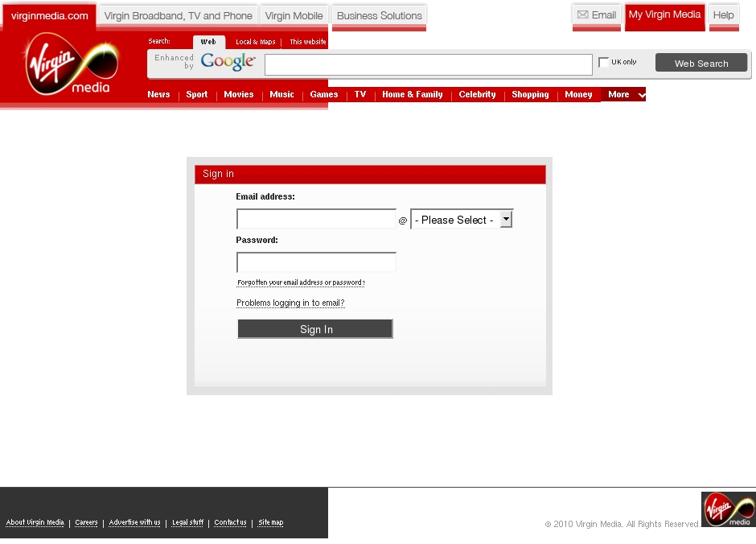Click the Sign In button

pos(315,329)
